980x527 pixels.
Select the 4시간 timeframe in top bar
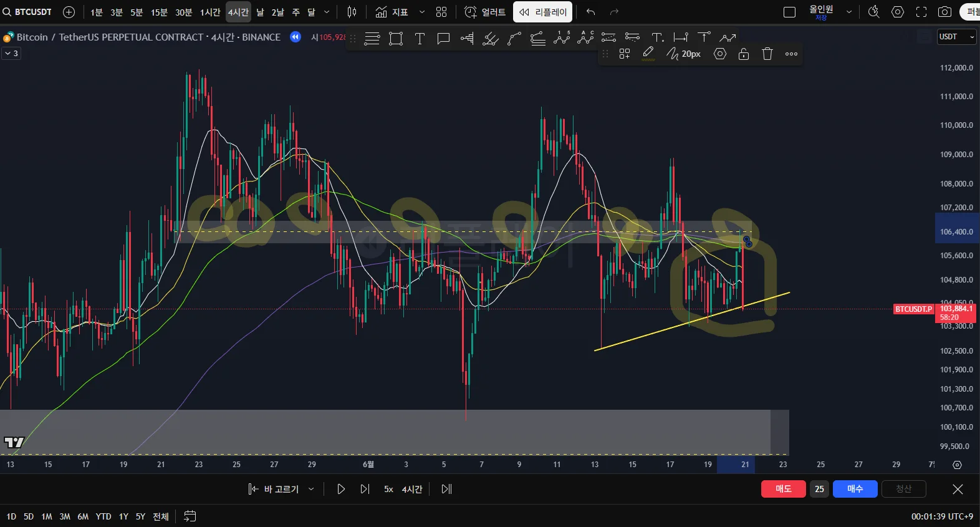238,12
